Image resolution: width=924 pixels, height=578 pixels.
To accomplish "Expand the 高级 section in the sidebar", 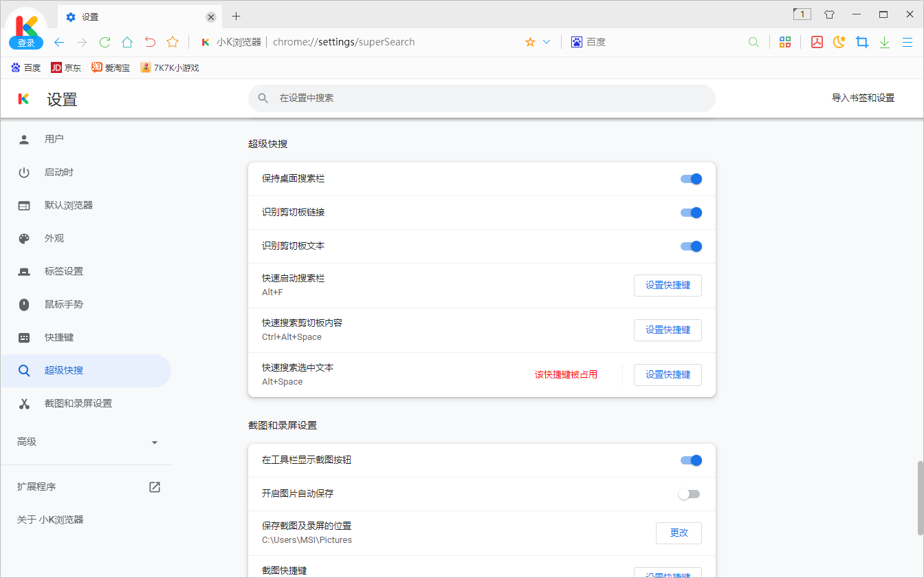I will 86,442.
